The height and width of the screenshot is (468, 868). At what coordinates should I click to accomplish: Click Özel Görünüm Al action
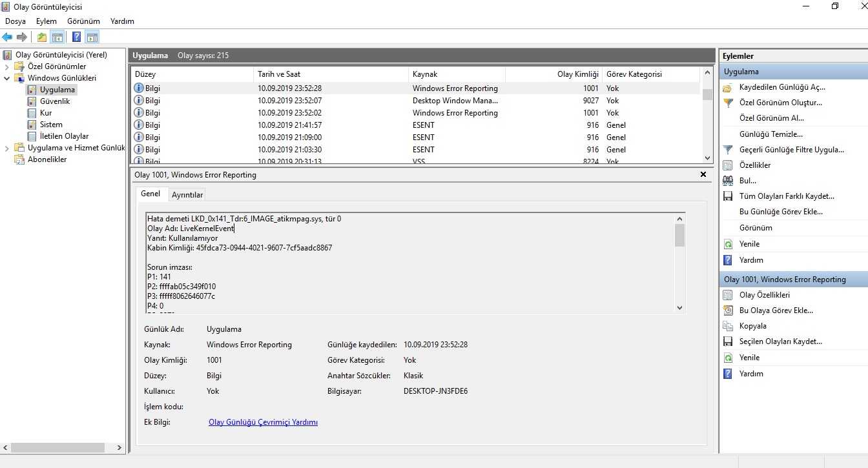tap(772, 118)
